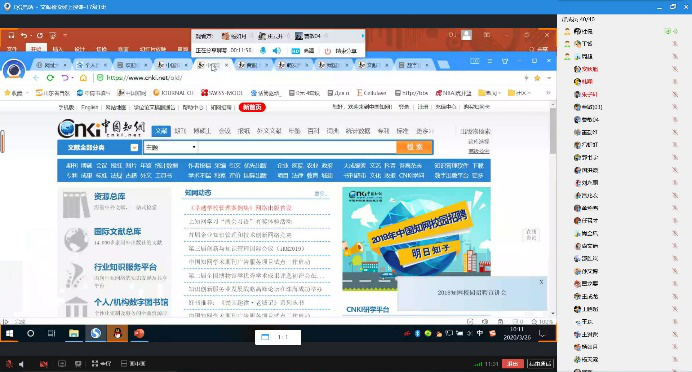
Task: Toggle the disabled camera in meeting bar
Action: pos(43,364)
